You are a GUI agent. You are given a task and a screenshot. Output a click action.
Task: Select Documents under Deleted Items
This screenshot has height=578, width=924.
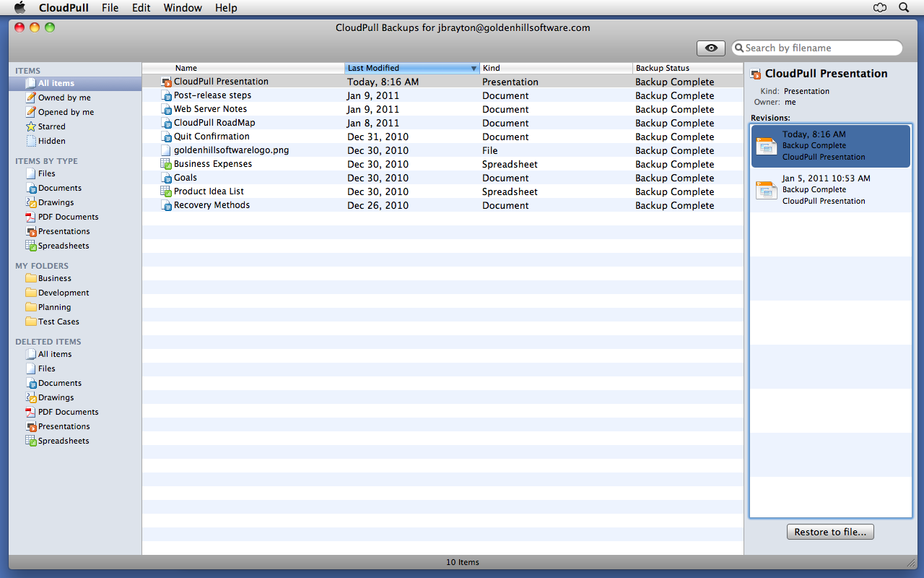[x=60, y=383]
